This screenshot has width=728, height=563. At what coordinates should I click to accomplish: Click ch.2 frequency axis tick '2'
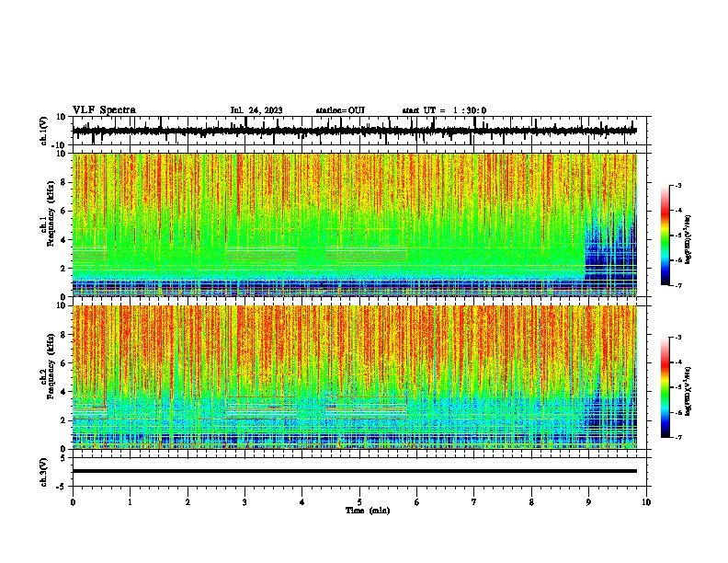[x=63, y=420]
